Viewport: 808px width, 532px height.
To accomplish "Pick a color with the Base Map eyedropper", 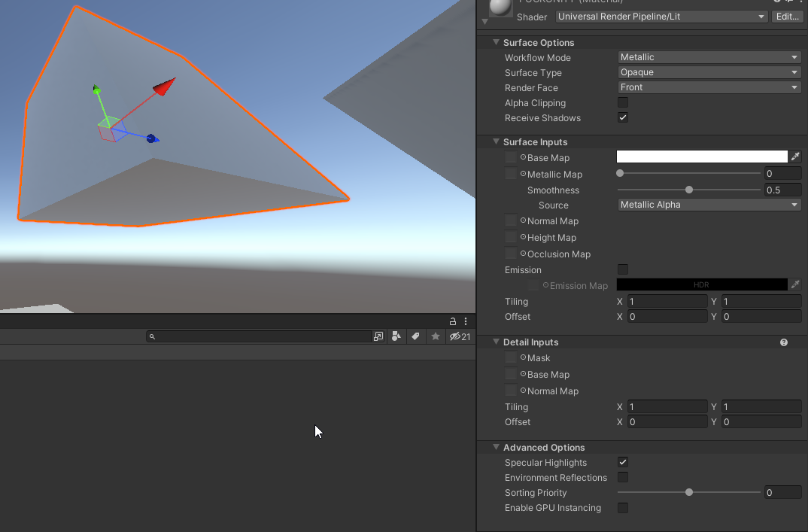I will tap(795, 157).
